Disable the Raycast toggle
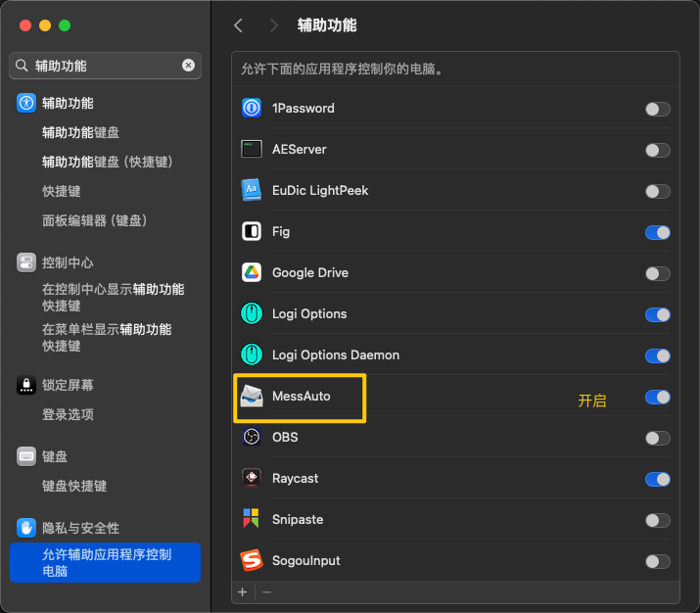 tap(657, 479)
